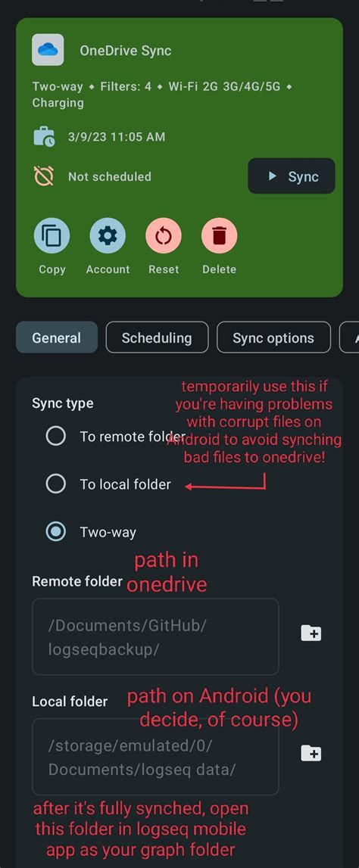The height and width of the screenshot is (868, 359).
Task: Select the To remote folder radio button
Action: click(56, 436)
